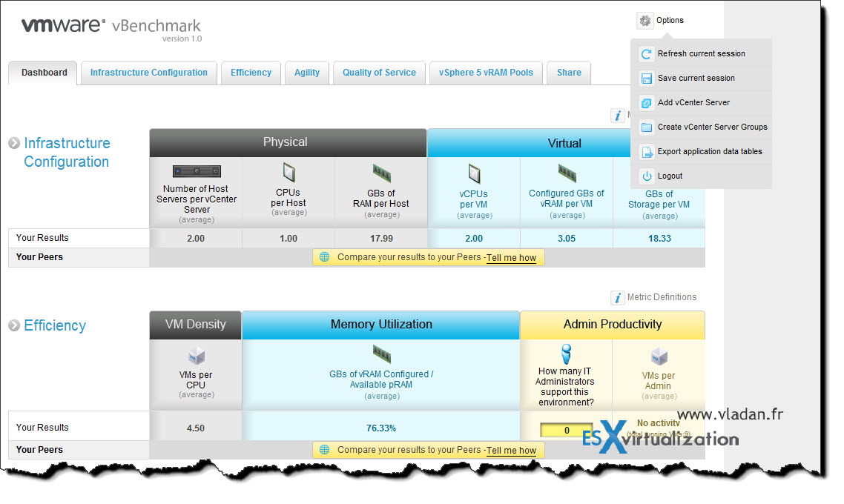Select Add vCenter Server menu item

[x=702, y=103]
